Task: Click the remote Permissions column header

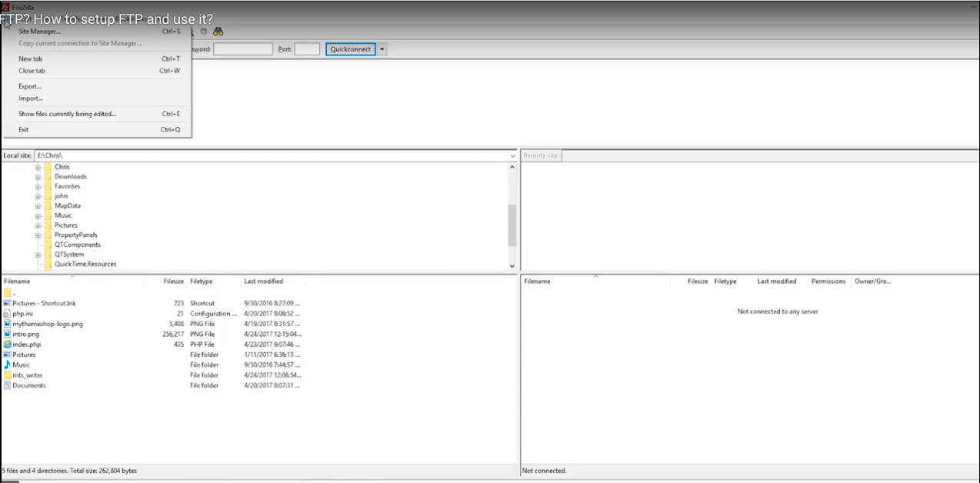Action: (828, 281)
